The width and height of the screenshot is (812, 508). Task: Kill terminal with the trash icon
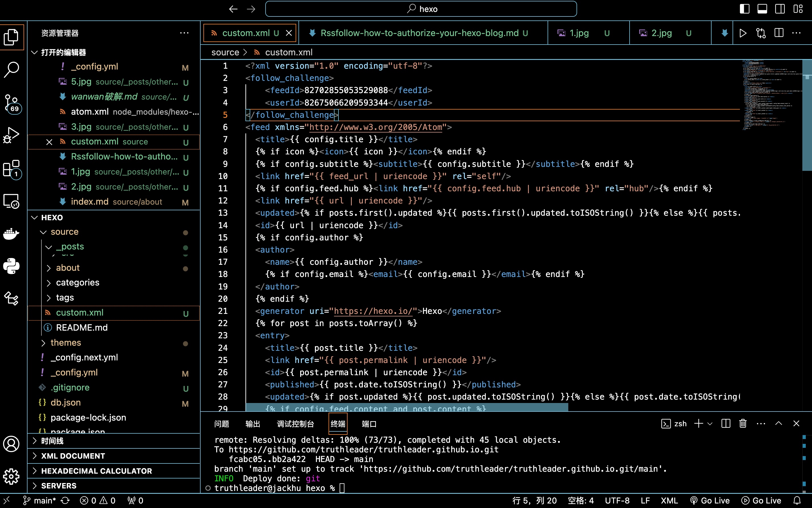743,423
